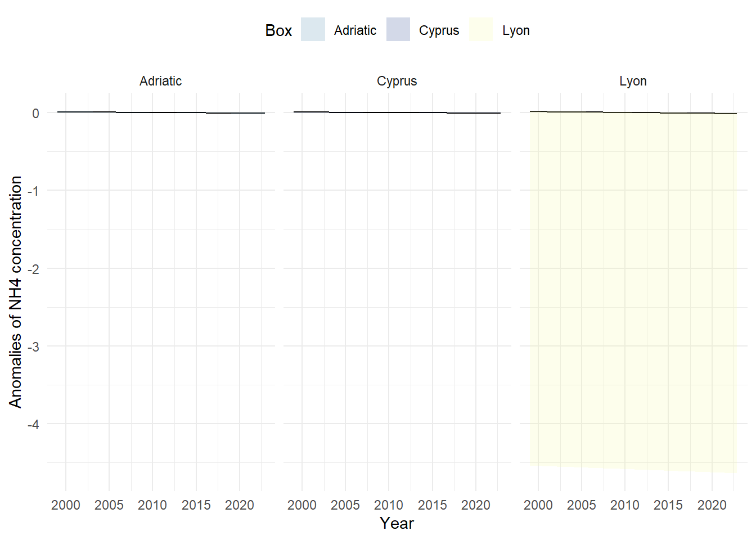
Task: Click the y-axis tick label -4
Action: [x=34, y=424]
